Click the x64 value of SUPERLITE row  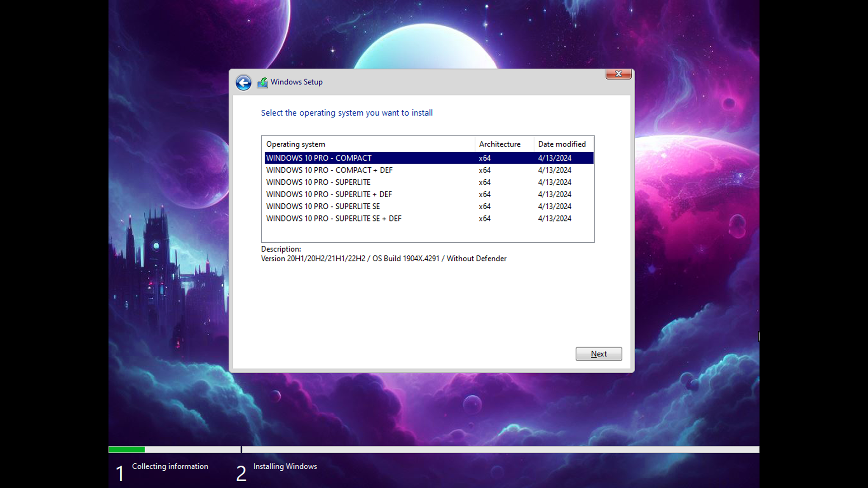click(485, 182)
